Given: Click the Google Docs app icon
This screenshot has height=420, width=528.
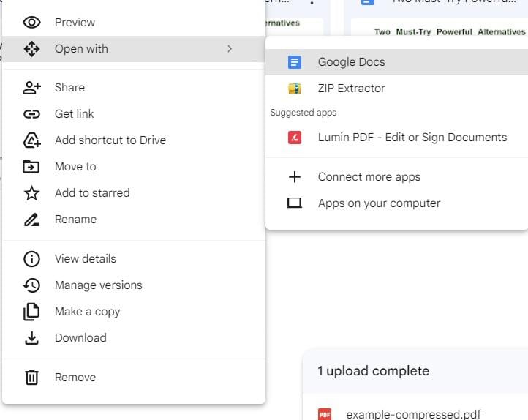Looking at the screenshot, I should [295, 62].
